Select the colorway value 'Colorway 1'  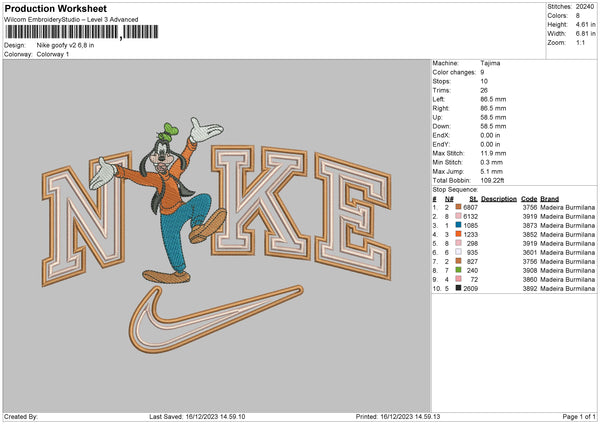[53, 54]
